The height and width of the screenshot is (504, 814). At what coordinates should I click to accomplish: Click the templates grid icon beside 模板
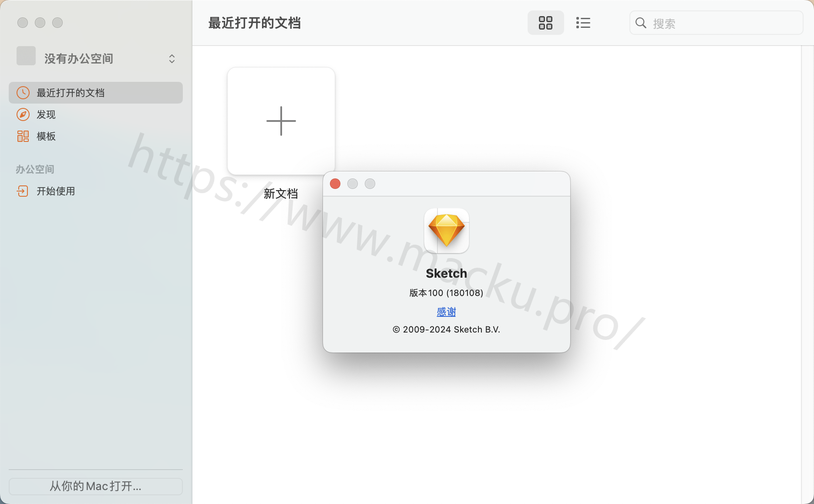tap(23, 136)
